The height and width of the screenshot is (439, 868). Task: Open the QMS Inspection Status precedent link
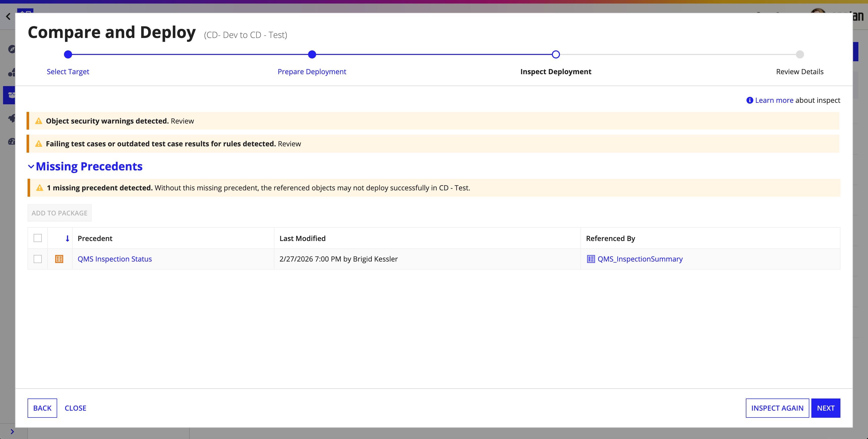pyautogui.click(x=115, y=259)
